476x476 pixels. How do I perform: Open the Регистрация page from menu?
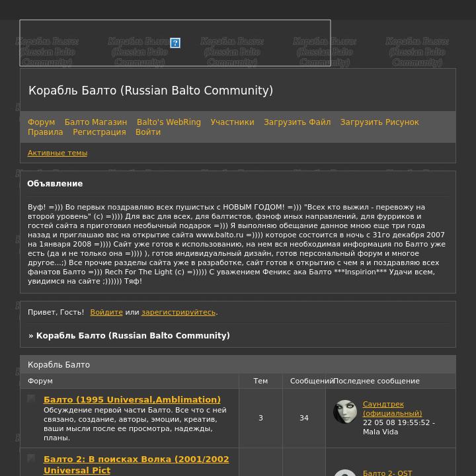click(99, 132)
